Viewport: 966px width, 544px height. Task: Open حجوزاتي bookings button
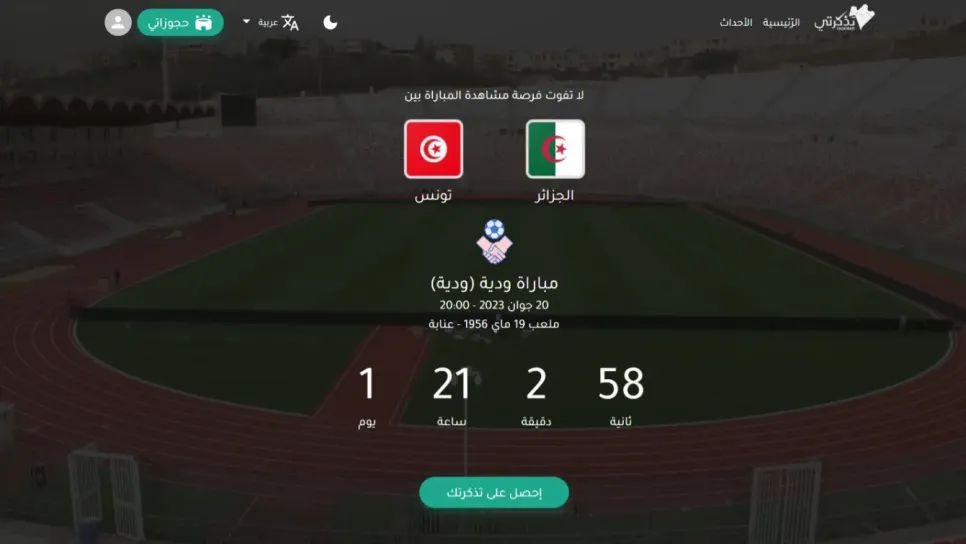[180, 23]
